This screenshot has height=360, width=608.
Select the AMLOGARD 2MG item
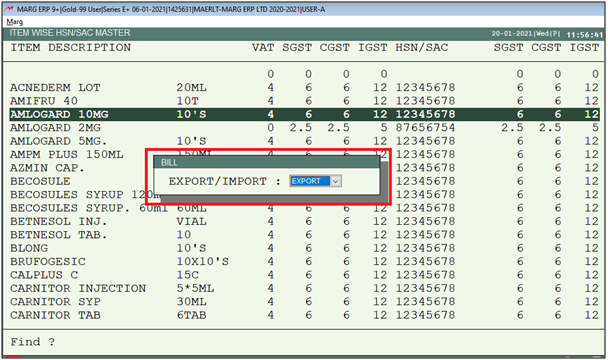point(55,128)
